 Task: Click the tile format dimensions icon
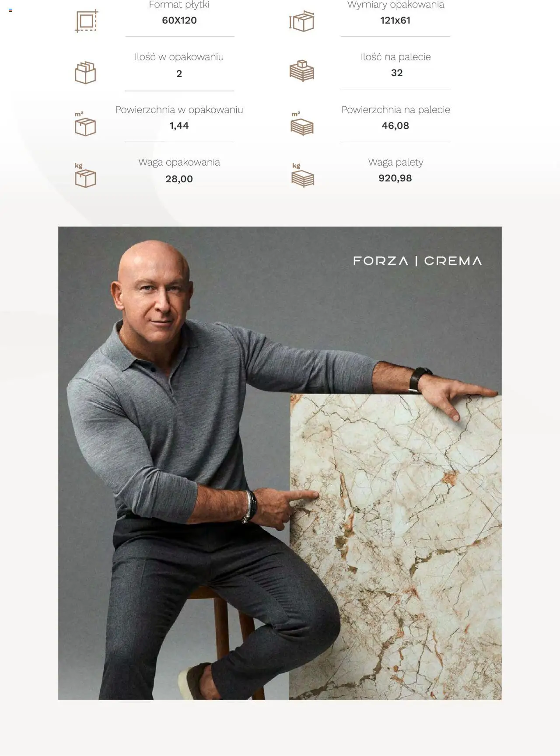click(x=86, y=21)
